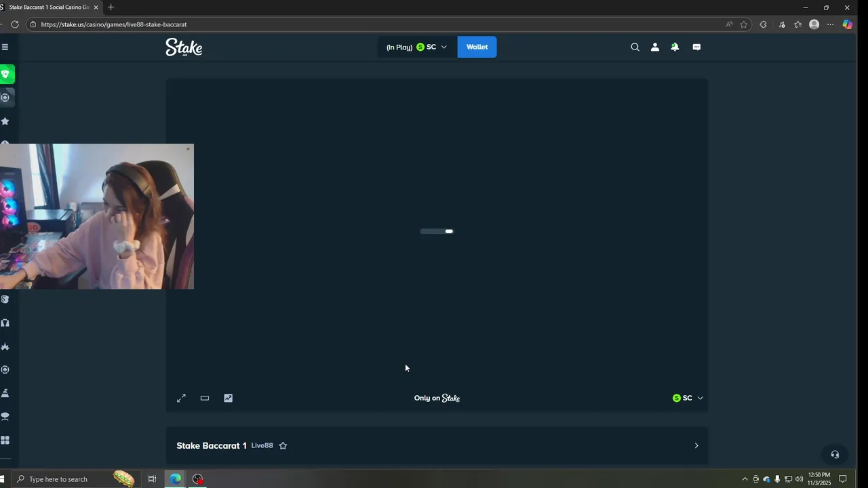Image resolution: width=868 pixels, height=488 pixels.
Task: Refresh the page in Edge
Action: coord(14,24)
